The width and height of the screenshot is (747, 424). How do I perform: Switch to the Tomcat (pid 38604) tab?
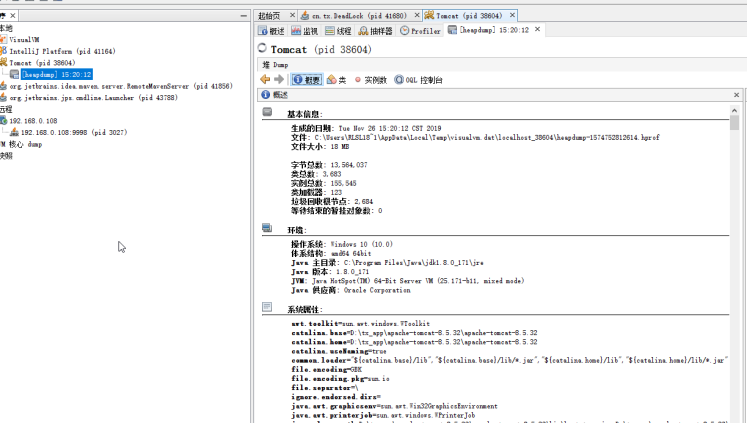[x=469, y=16]
